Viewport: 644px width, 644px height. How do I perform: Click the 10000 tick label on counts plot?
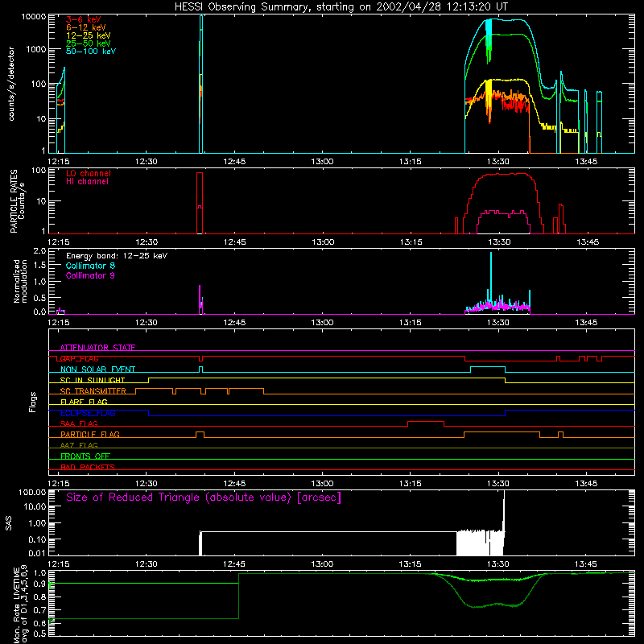coord(34,17)
